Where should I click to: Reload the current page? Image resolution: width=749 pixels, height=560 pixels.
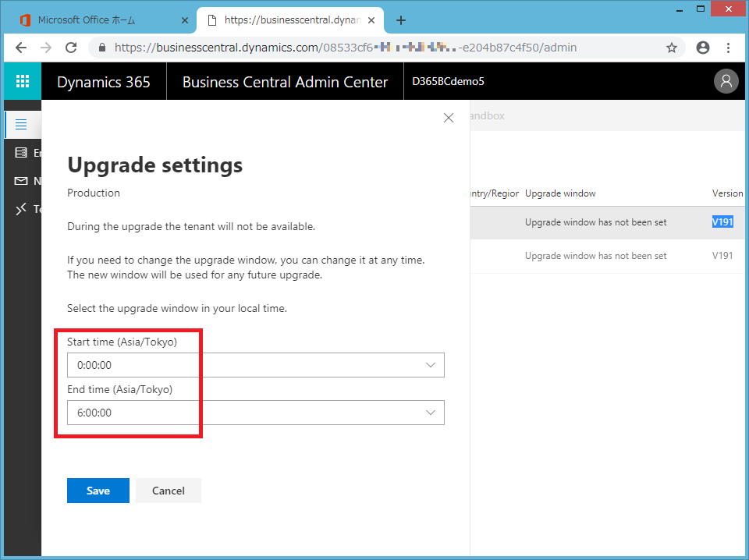tap(71, 48)
